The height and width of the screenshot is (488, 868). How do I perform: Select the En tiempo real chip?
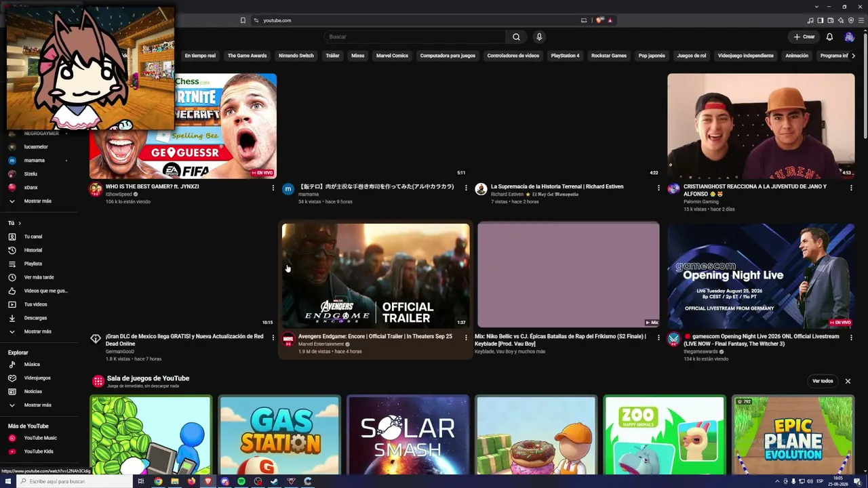coord(200,56)
